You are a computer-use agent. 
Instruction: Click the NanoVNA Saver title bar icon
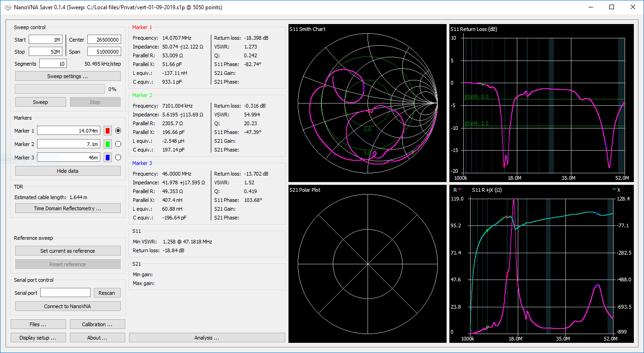tap(7, 7)
